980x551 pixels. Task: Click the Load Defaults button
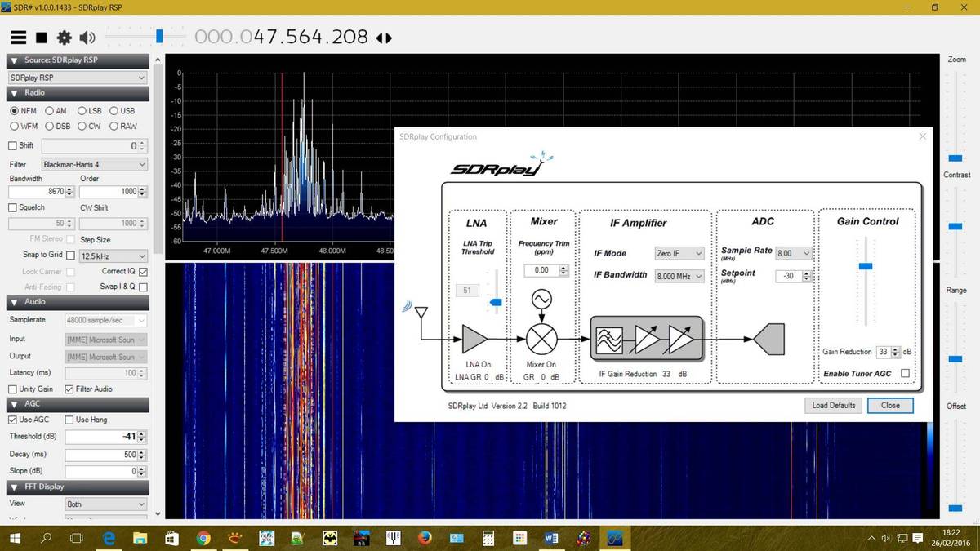(x=834, y=405)
